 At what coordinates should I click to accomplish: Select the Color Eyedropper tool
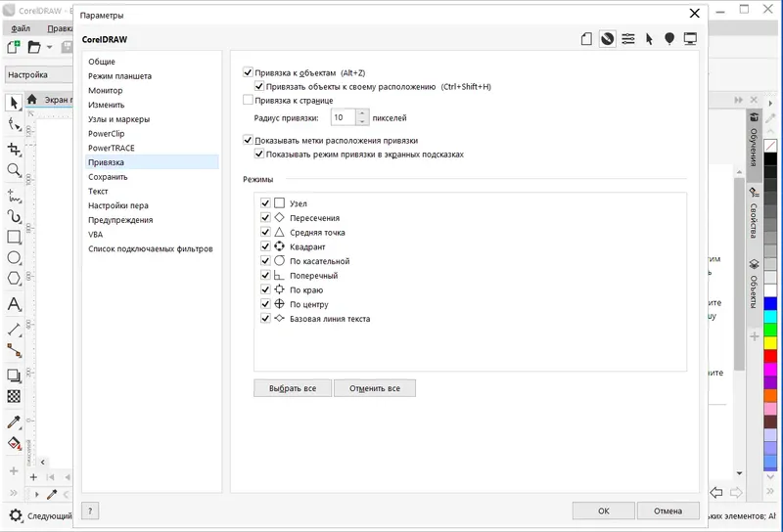click(x=14, y=422)
